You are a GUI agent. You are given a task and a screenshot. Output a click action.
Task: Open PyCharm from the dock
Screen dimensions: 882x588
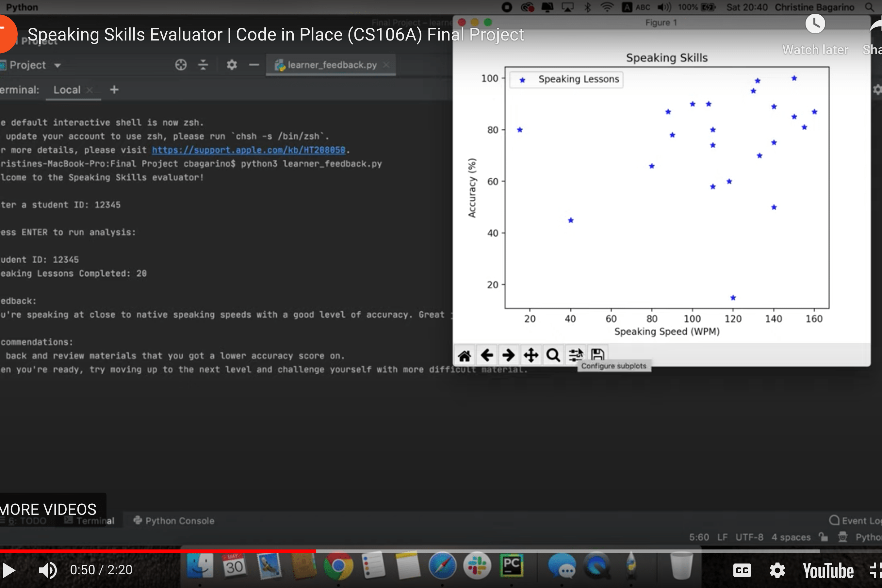[512, 565]
